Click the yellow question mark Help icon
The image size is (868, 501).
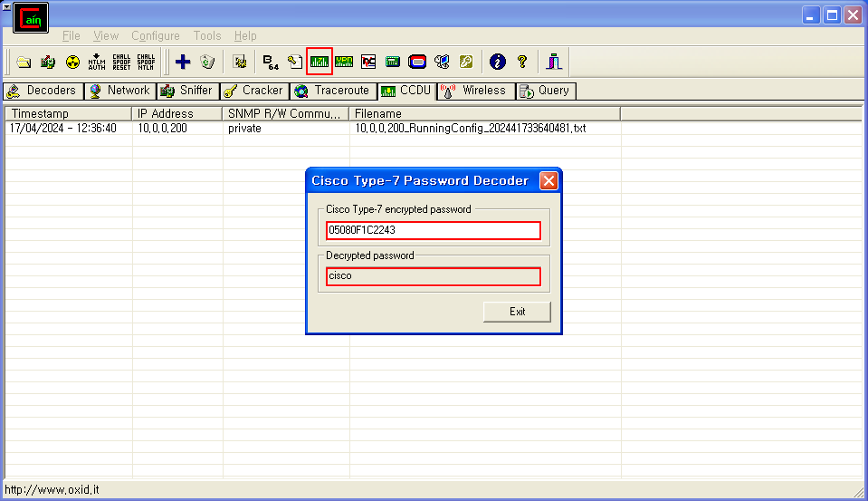pyautogui.click(x=522, y=62)
